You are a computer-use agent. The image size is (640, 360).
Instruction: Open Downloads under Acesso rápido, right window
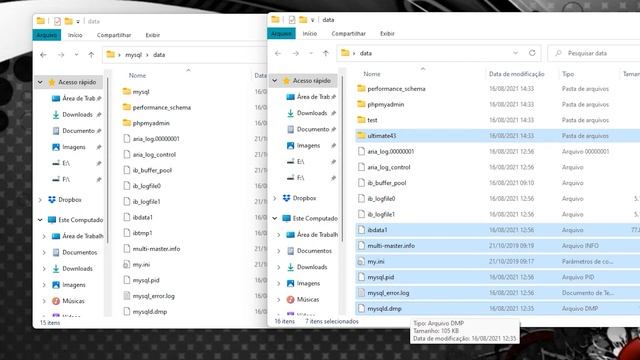click(x=311, y=113)
